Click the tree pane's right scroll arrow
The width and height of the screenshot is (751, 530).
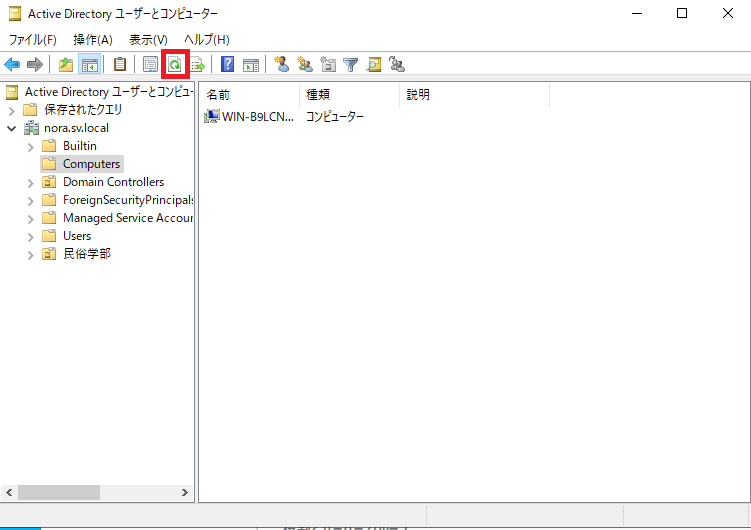point(184,492)
